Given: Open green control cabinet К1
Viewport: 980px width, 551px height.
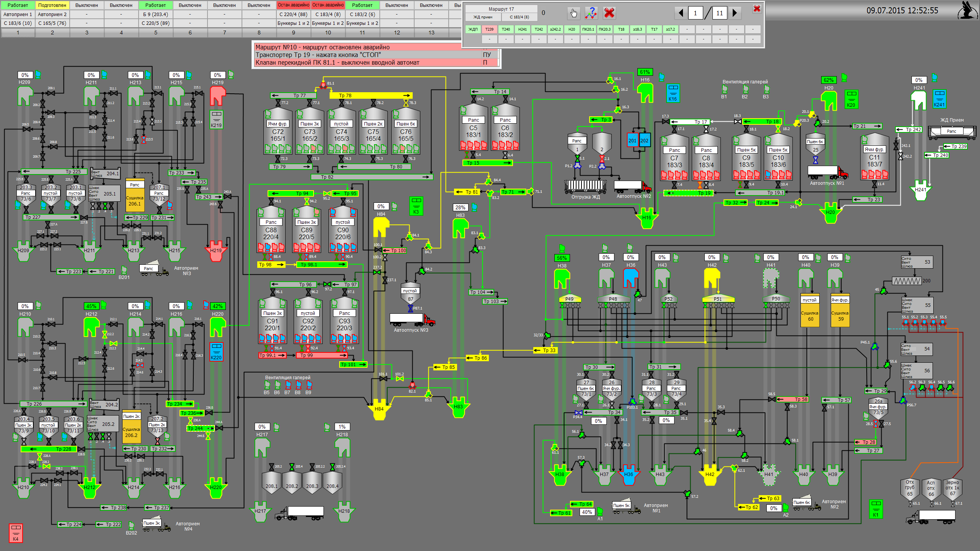Looking at the screenshot, I should coord(876,509).
